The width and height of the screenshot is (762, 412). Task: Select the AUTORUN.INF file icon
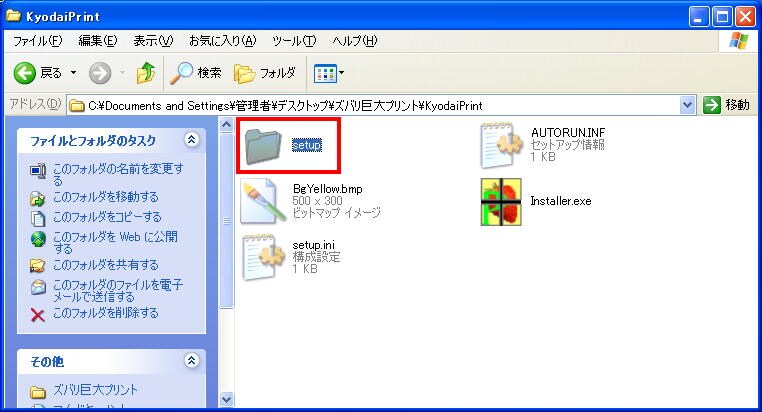pyautogui.click(x=502, y=145)
